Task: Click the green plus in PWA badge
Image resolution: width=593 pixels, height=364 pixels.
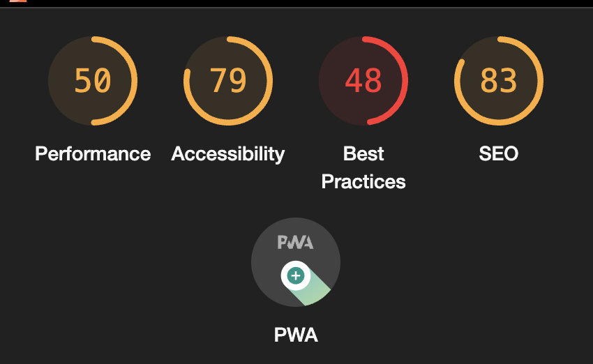Action: [x=296, y=275]
